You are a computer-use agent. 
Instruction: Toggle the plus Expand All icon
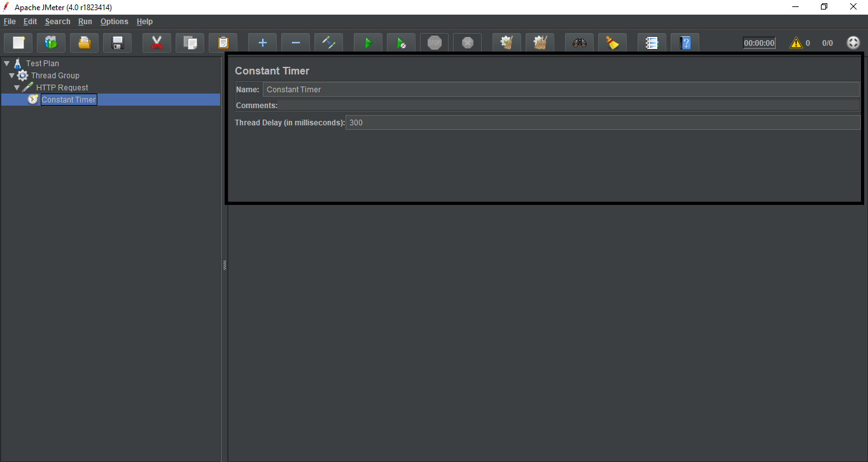tap(262, 43)
